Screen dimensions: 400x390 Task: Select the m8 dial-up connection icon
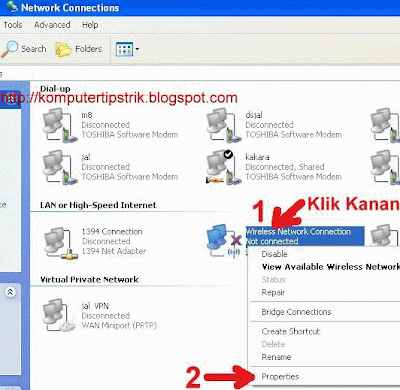point(59,125)
